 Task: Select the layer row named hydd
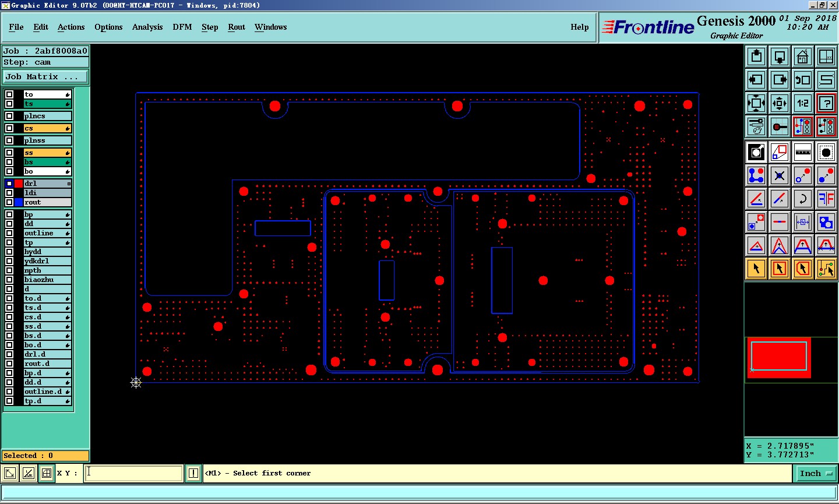[47, 252]
